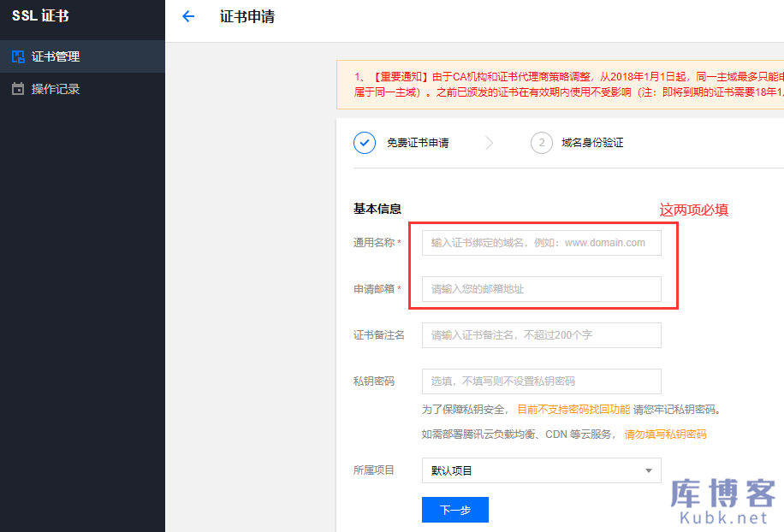The image size is (784, 532).
Task: Switch to the 域名身份验证 step
Action: (591, 143)
